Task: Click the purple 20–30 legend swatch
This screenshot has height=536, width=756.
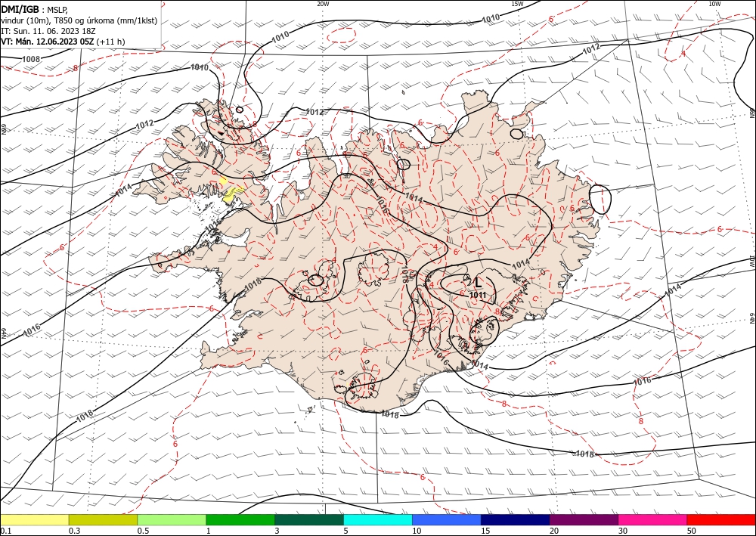Action: pyautogui.click(x=584, y=519)
